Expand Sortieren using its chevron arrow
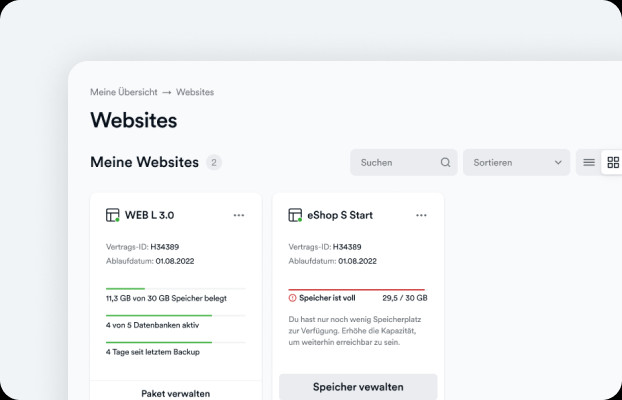 pos(558,162)
